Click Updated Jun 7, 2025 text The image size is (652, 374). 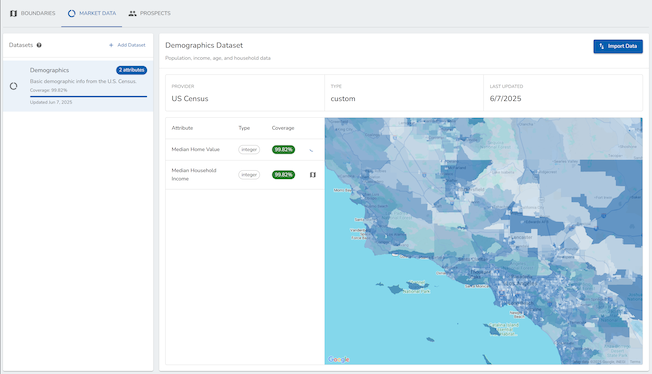[x=51, y=102]
